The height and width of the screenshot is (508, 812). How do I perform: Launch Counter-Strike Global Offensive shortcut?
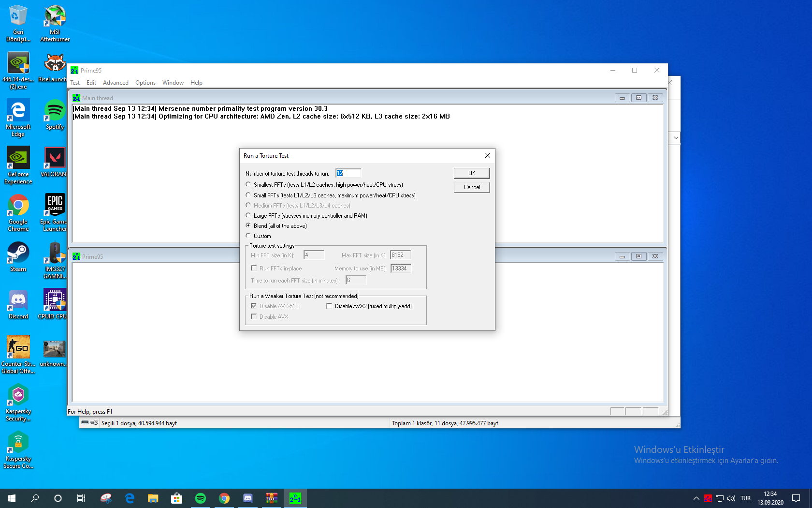[18, 355]
